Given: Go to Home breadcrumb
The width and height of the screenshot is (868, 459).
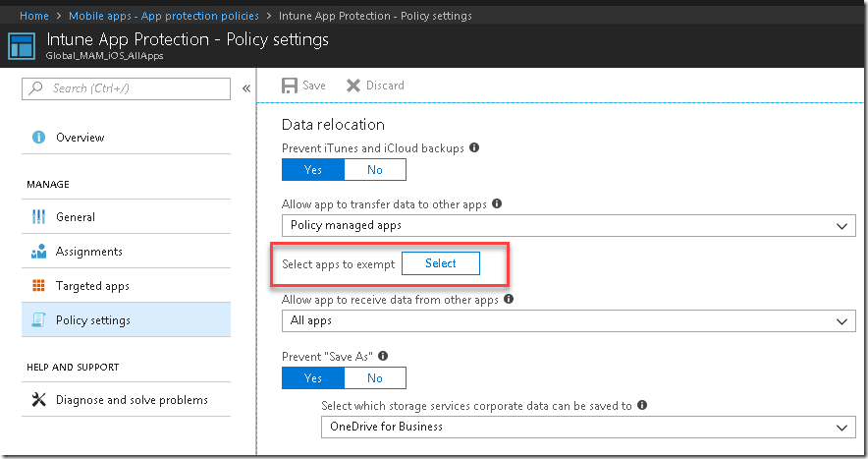Looking at the screenshot, I should pos(34,16).
